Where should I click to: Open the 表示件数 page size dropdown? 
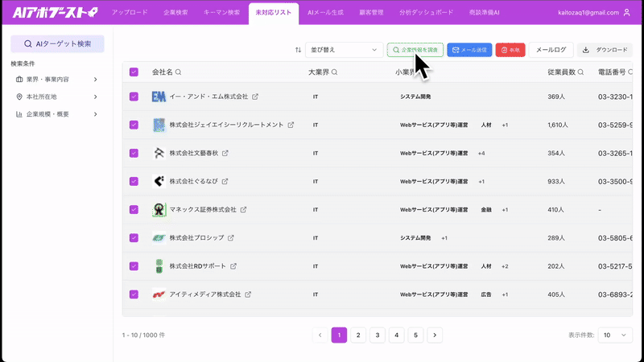(x=615, y=335)
